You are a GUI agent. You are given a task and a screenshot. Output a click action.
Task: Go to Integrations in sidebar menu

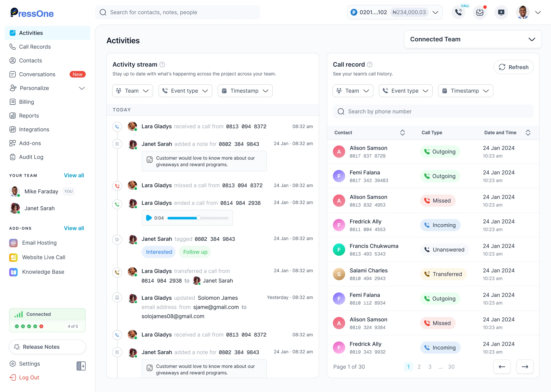[34, 129]
